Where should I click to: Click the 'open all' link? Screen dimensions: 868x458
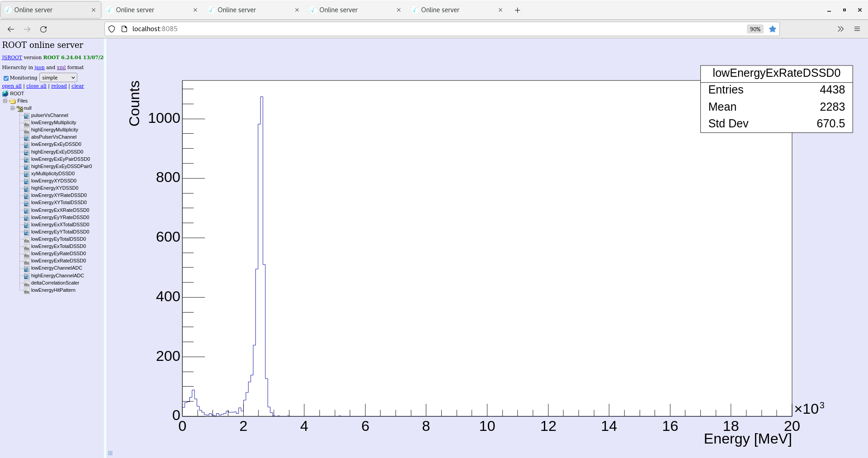pyautogui.click(x=12, y=86)
